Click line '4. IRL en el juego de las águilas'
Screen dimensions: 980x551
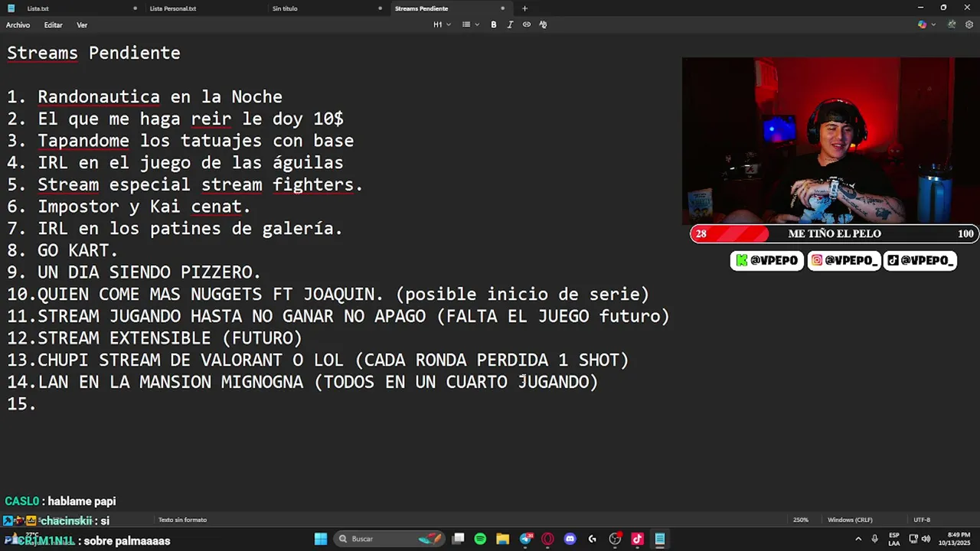[175, 163]
